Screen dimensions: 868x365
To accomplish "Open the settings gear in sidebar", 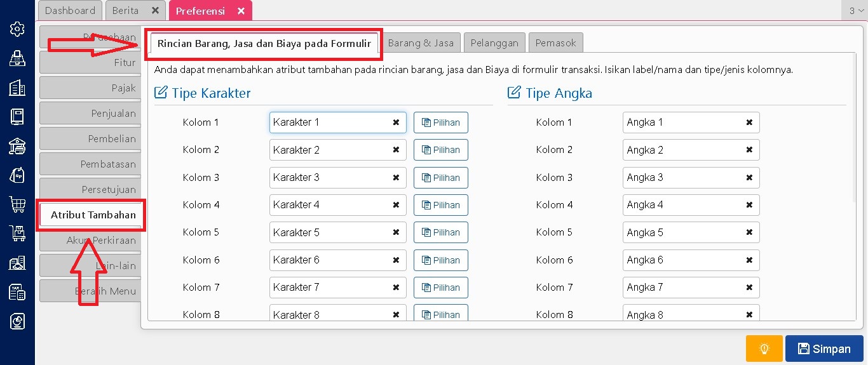I will click(x=17, y=29).
